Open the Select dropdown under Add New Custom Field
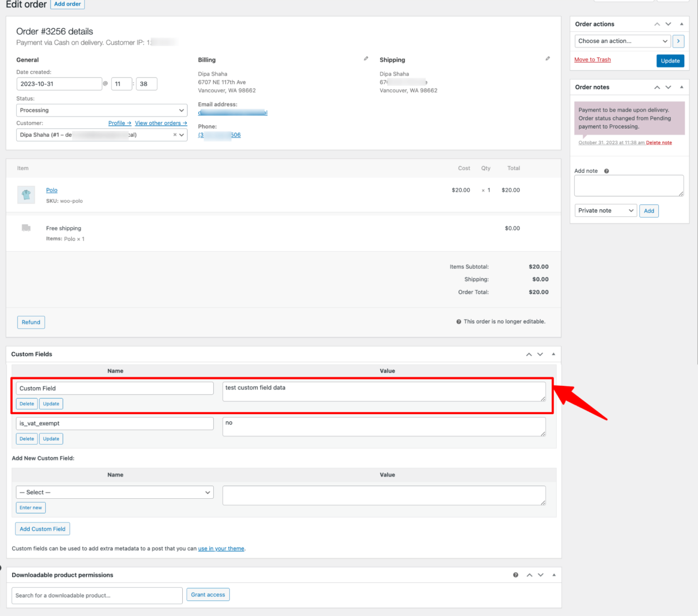 coord(115,492)
